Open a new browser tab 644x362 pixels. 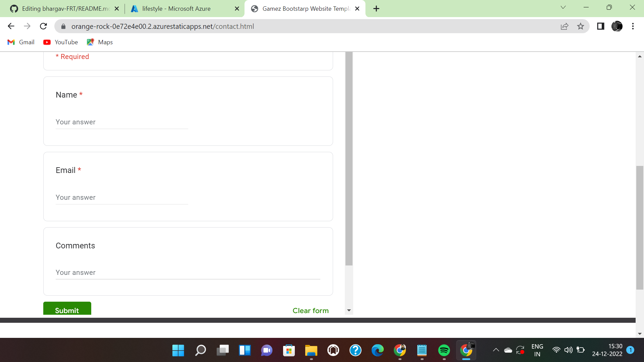pyautogui.click(x=376, y=9)
